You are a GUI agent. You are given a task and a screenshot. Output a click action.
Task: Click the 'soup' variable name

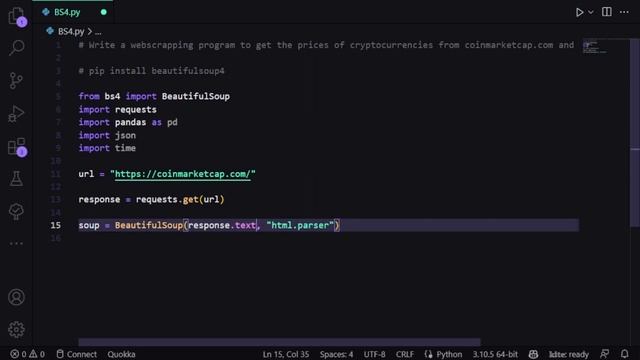click(x=89, y=225)
